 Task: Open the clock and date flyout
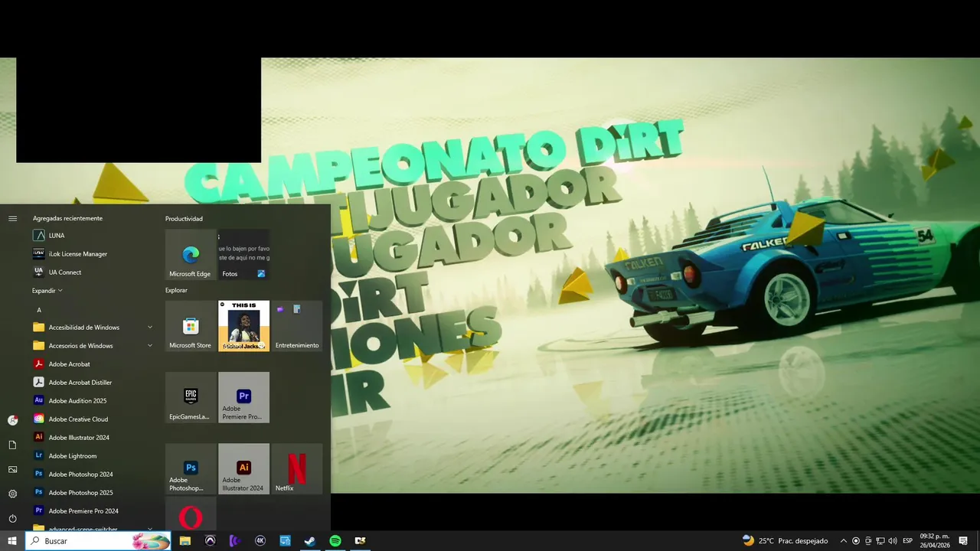(935, 541)
